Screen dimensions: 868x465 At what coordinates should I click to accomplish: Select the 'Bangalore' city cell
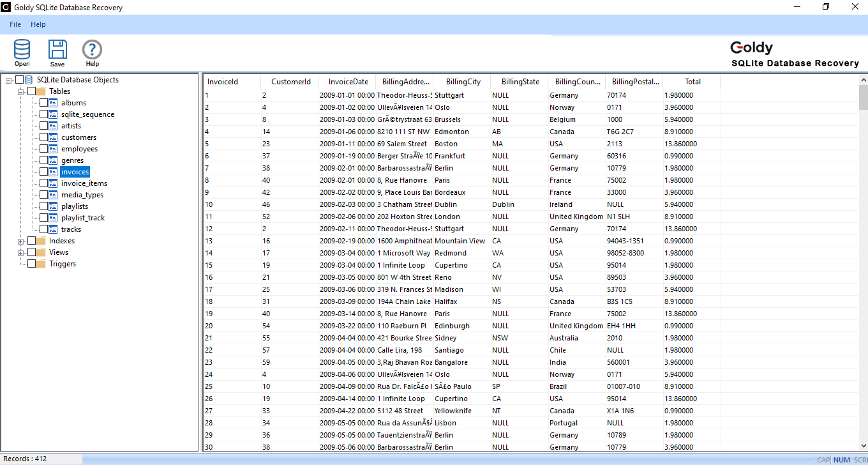pyautogui.click(x=462, y=362)
